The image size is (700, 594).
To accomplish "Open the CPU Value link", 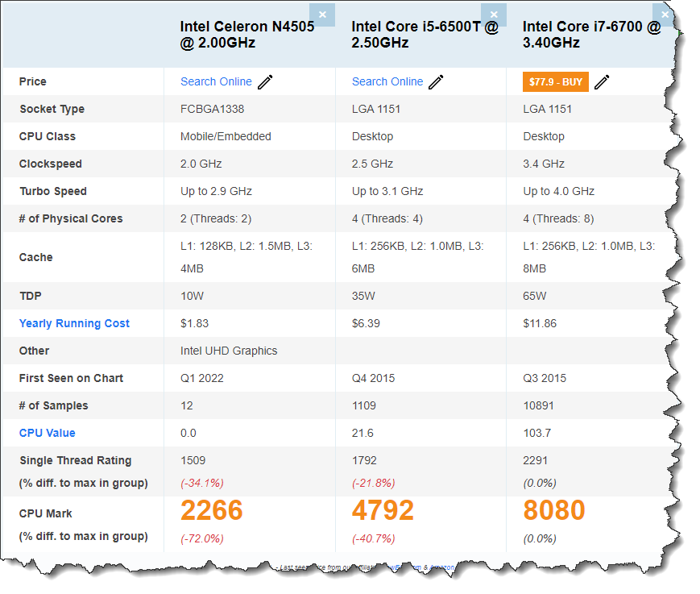I will [48, 433].
